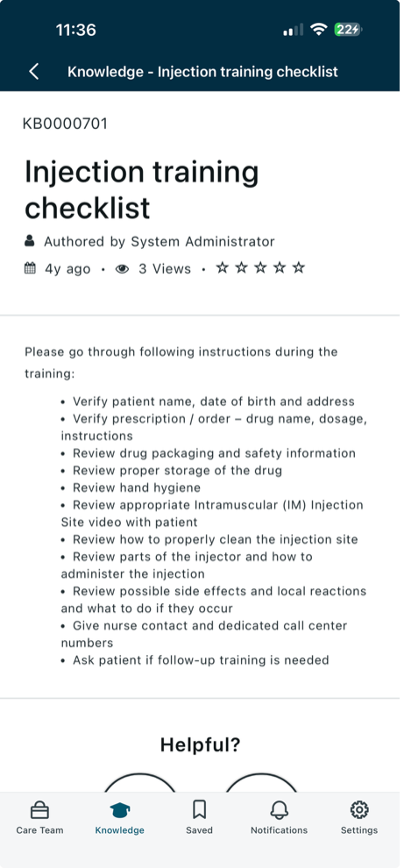Click the KB0000701 article number
Screen dimensions: 404x868
65,124
